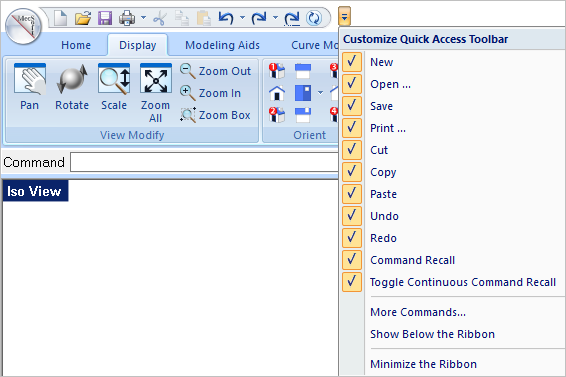Click the New document icon in quick access toolbar
The width and height of the screenshot is (566, 377).
click(x=60, y=18)
